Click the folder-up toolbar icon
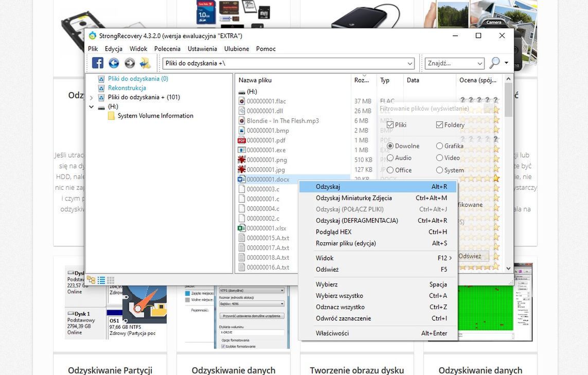This screenshot has height=375, width=588. (x=145, y=63)
